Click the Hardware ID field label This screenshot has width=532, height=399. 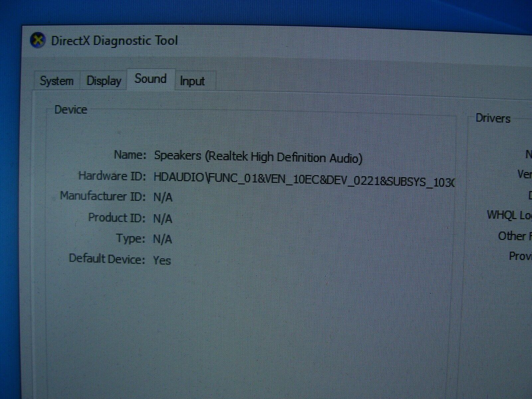[x=112, y=176]
